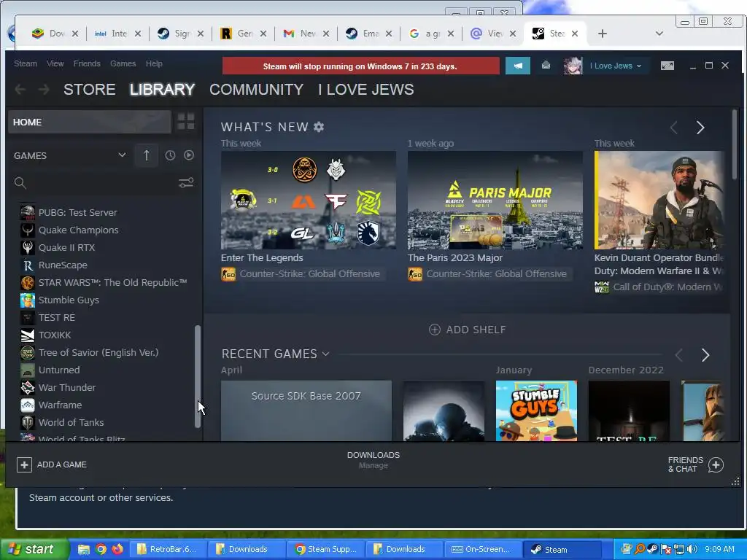The width and height of the screenshot is (747, 560).
Task: Open Kevin Durant Operator Bundle thumbnail
Action: point(659,200)
